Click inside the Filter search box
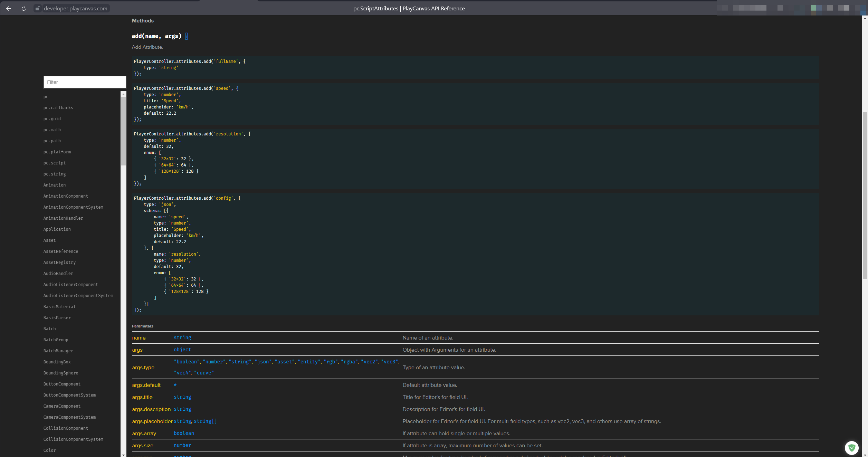 (85, 82)
